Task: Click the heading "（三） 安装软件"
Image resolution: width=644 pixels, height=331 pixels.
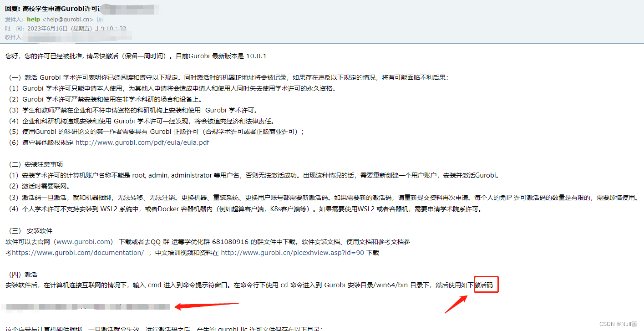Action: (x=31, y=231)
